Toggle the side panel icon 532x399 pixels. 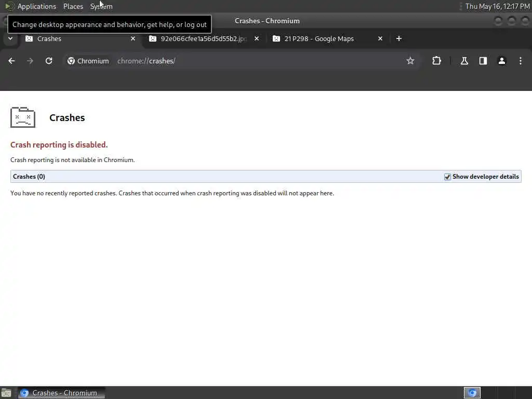coord(483,61)
